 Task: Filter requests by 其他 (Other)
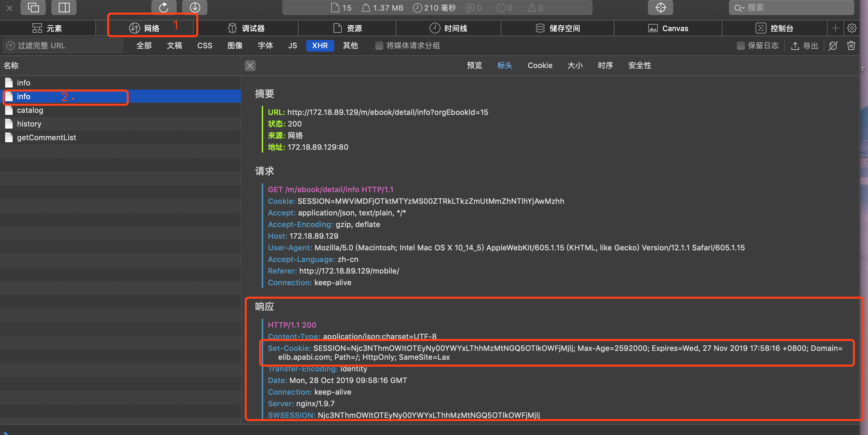(350, 45)
